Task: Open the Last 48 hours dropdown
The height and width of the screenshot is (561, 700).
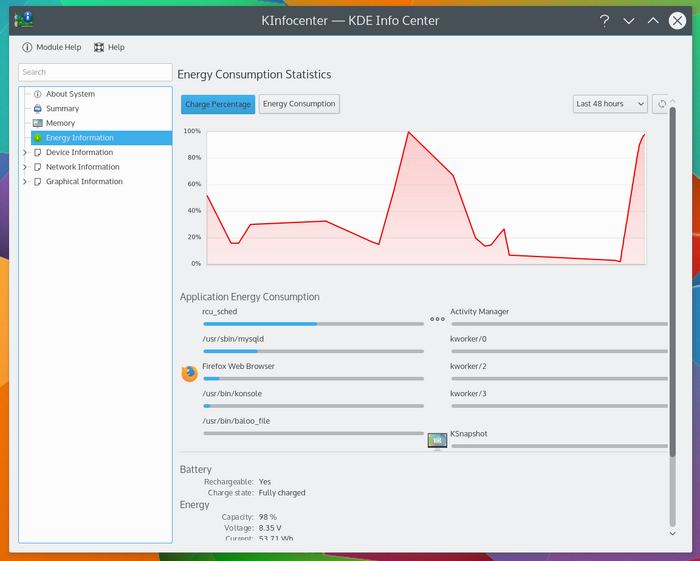Action: pos(610,104)
